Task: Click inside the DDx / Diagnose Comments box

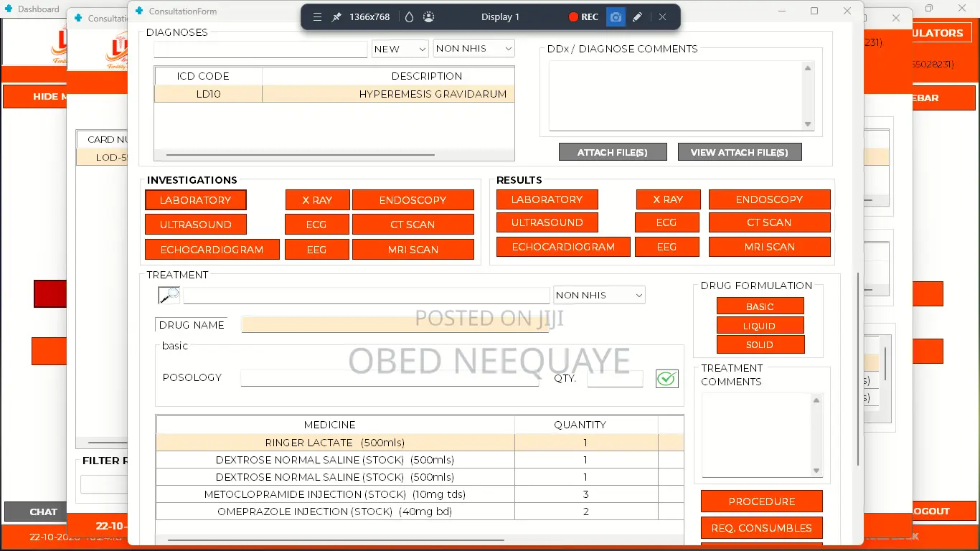Action: tap(675, 95)
